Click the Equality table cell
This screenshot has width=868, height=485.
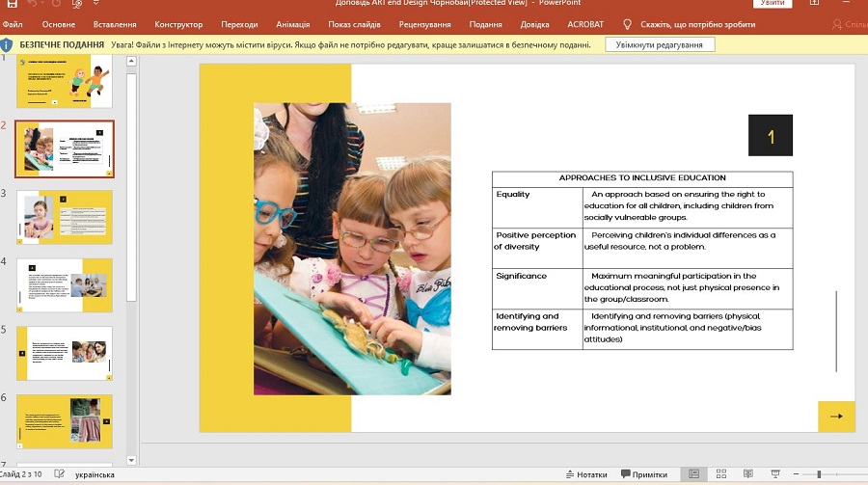[537, 207]
